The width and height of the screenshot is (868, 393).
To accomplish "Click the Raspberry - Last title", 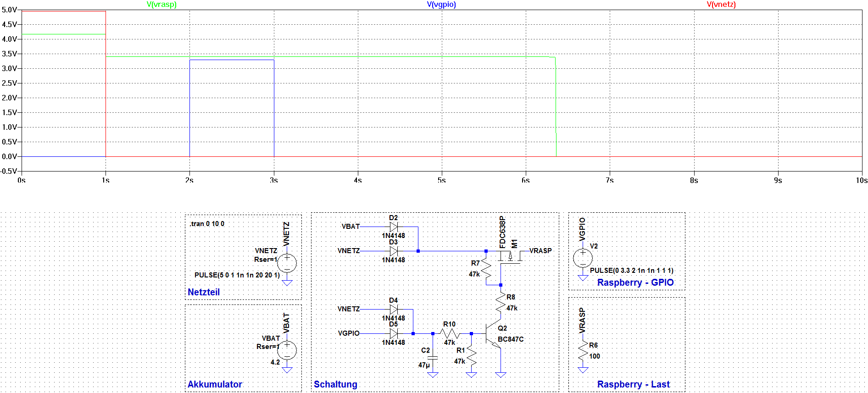I will point(634,384).
